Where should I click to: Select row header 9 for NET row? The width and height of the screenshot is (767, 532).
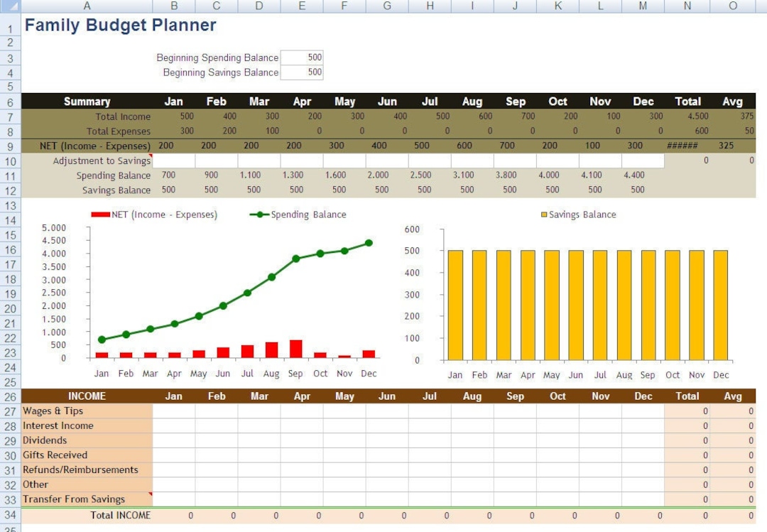coord(9,146)
